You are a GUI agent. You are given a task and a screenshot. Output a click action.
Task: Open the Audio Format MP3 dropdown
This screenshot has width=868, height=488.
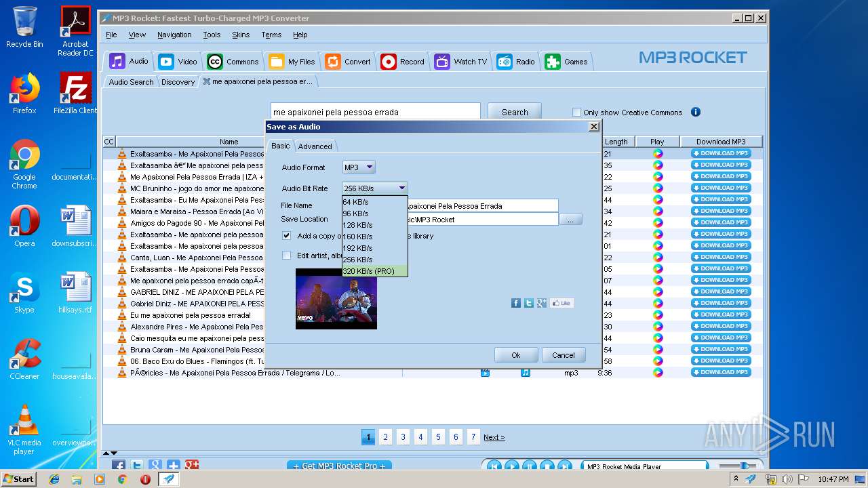coord(359,167)
